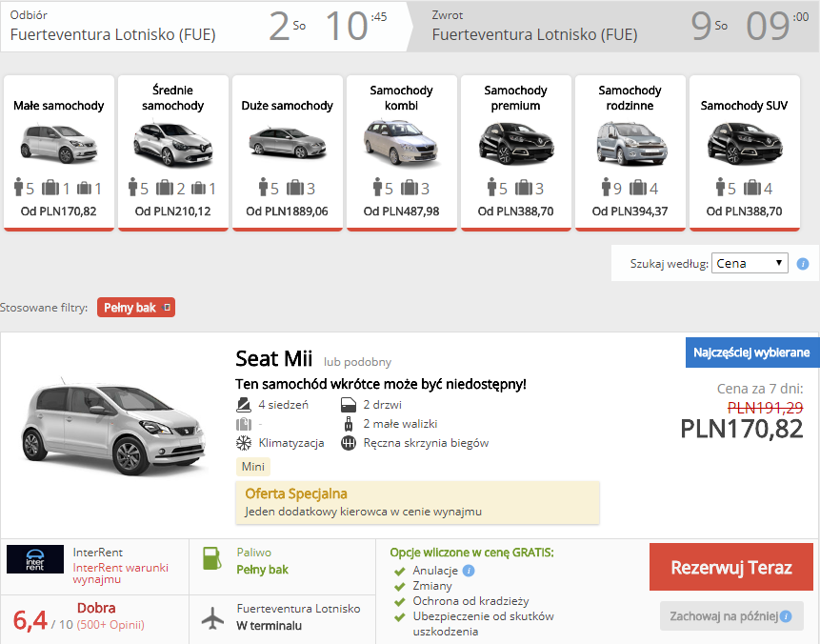
Task: Click the large luggage icon below the seat icon
Action: 244,424
